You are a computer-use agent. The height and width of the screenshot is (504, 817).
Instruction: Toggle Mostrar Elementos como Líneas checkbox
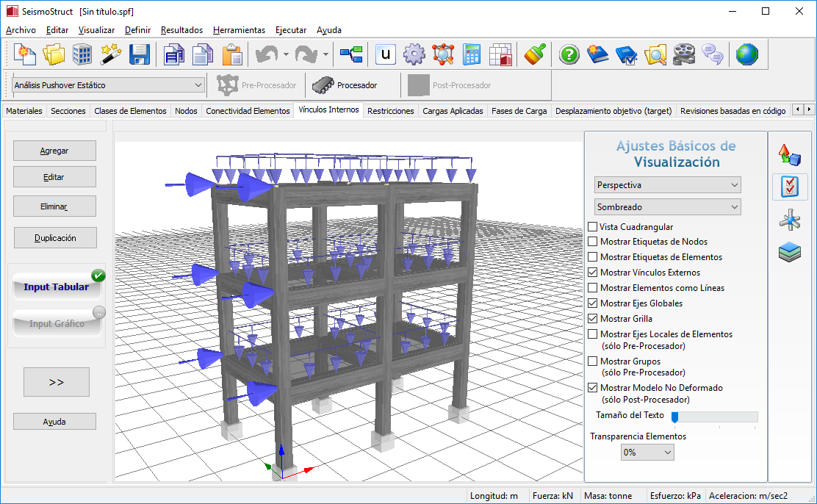(x=593, y=288)
